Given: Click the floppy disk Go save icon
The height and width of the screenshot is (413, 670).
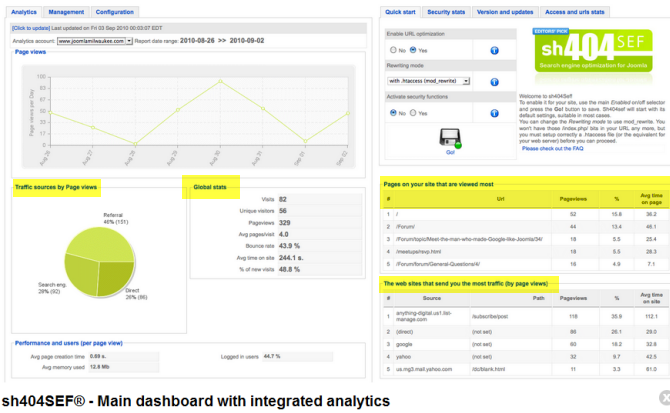Looking at the screenshot, I should coord(450,138).
